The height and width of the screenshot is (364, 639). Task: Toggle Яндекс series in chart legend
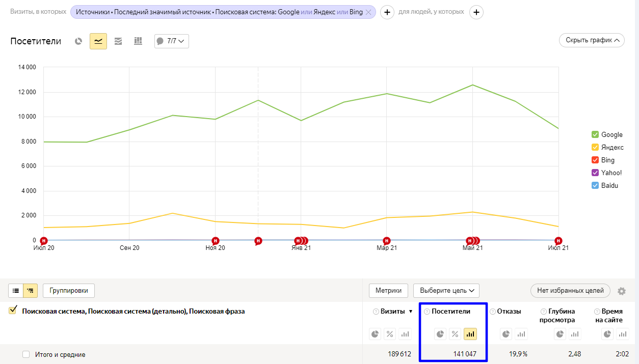[x=595, y=147]
